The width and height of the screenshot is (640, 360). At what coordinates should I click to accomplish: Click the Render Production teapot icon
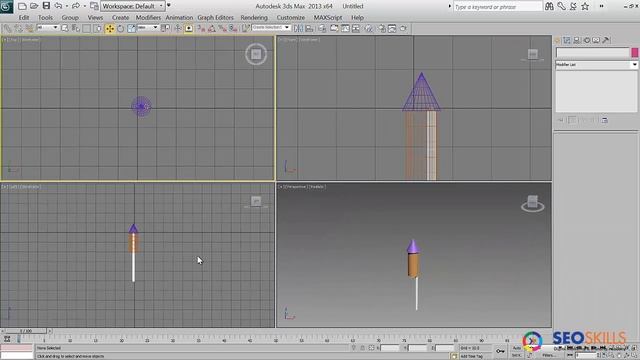click(403, 28)
